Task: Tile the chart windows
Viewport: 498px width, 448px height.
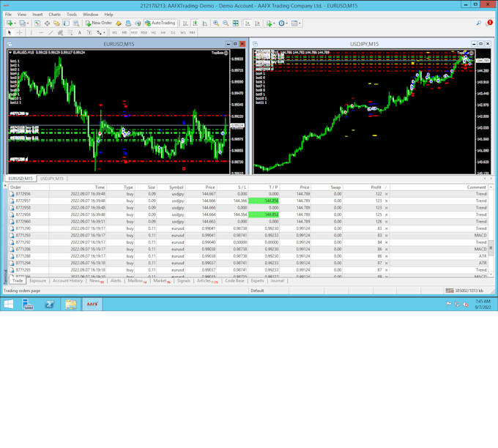Action: tap(236, 23)
